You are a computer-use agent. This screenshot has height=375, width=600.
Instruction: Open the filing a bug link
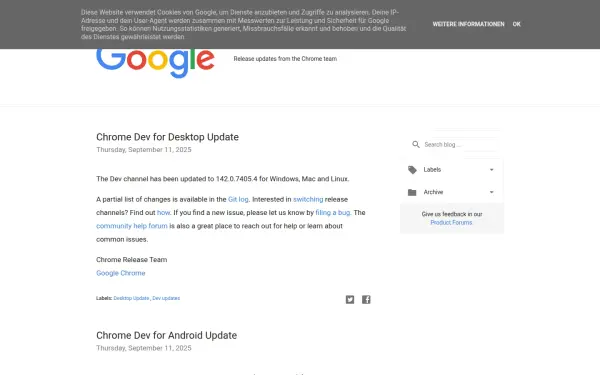tap(333, 212)
